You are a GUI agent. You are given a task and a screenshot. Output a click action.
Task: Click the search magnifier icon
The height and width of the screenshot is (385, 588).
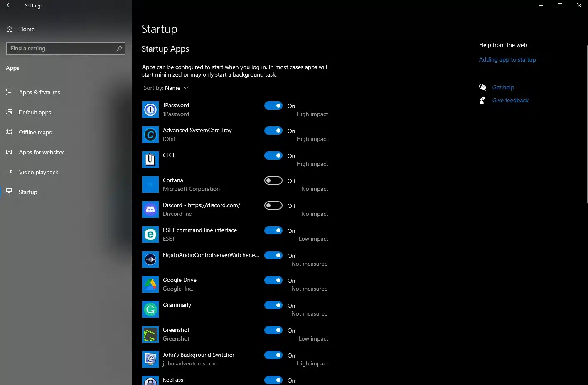(x=119, y=49)
